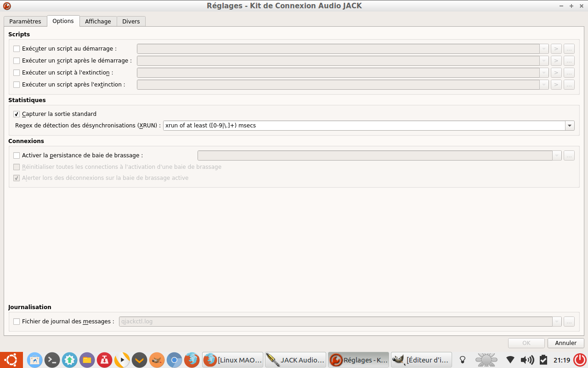The height and width of the screenshot is (368, 588).
Task: Enable 'Fichier de journal des messages'
Action: coord(17,322)
